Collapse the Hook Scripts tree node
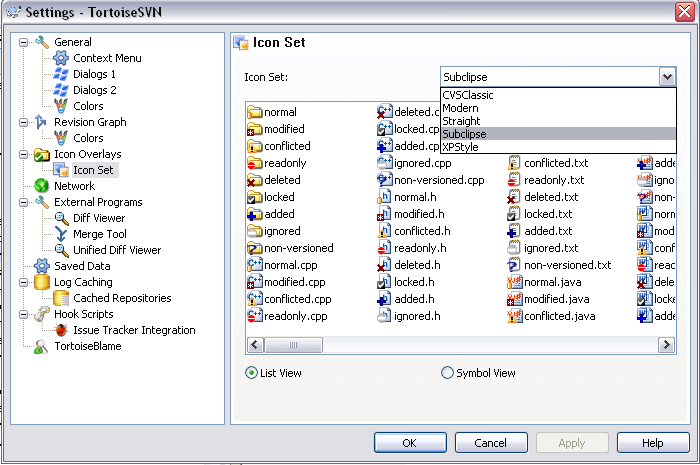 [x=23, y=315]
